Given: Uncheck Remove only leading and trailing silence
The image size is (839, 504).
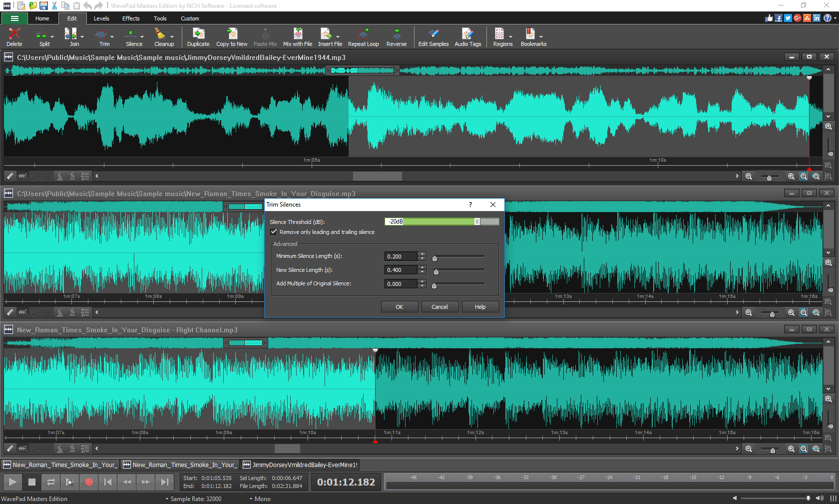Looking at the screenshot, I should click(274, 232).
